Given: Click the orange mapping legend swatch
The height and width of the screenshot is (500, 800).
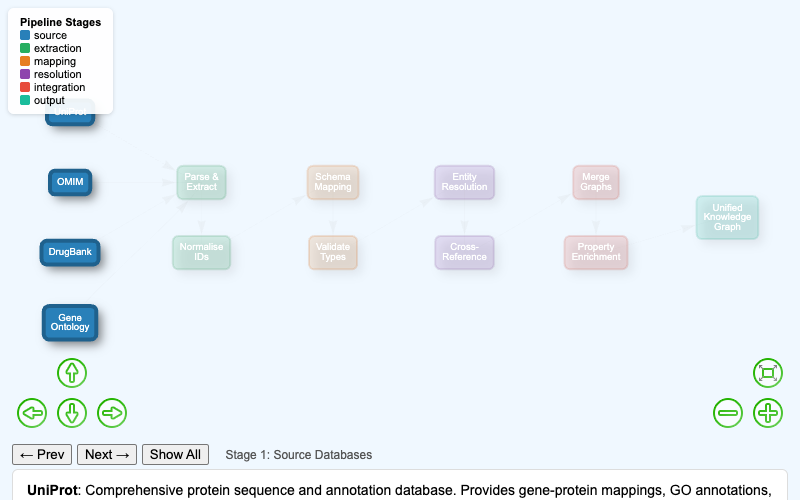Looking at the screenshot, I should click(25, 61).
